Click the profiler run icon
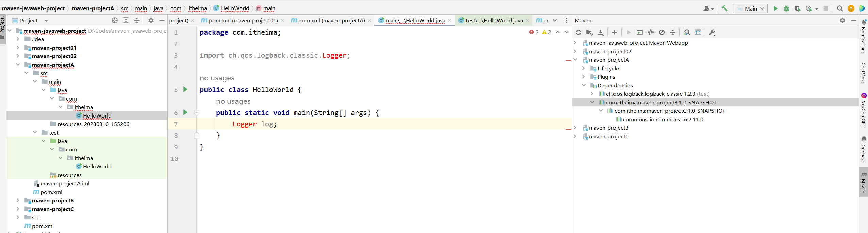The width and height of the screenshot is (868, 233). tap(809, 8)
